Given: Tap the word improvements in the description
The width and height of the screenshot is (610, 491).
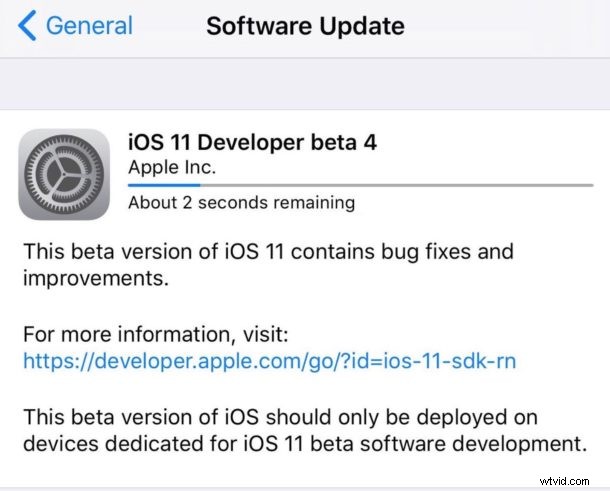Looking at the screenshot, I should pyautogui.click(x=96, y=279).
